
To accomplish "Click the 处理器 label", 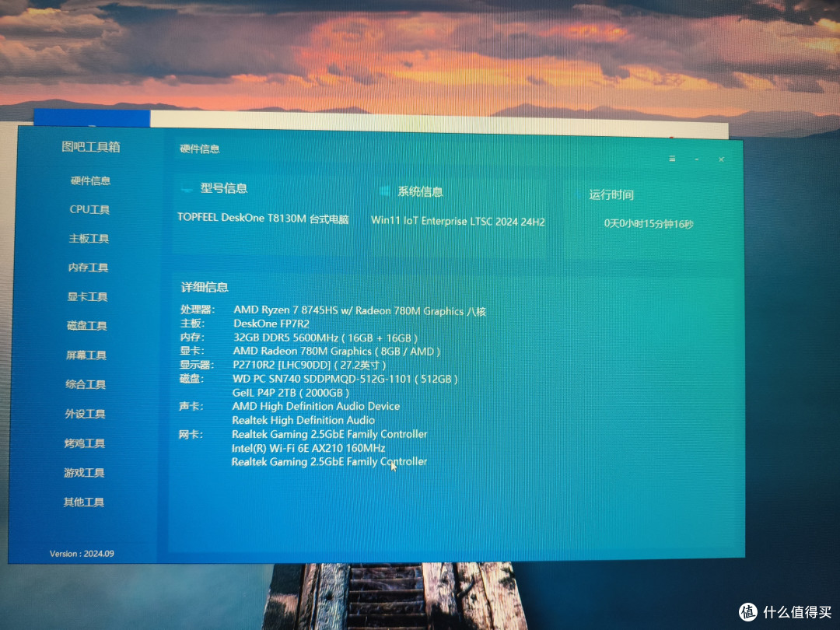I will click(197, 309).
